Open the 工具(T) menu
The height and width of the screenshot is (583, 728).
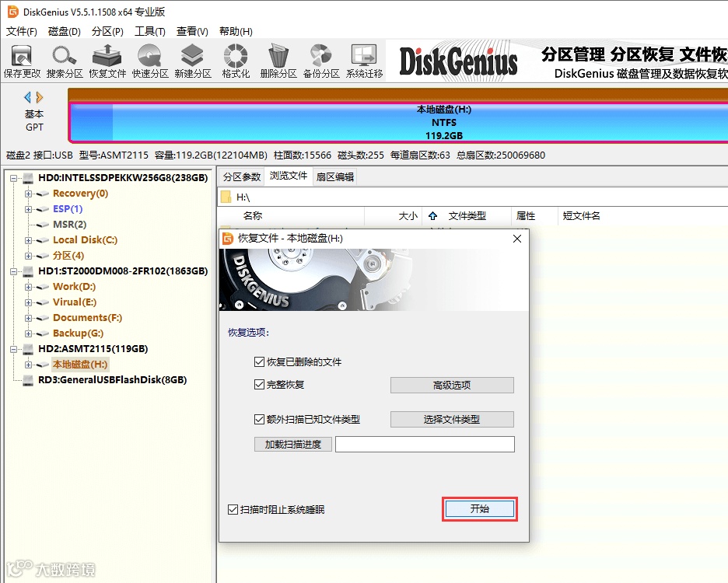click(x=150, y=31)
